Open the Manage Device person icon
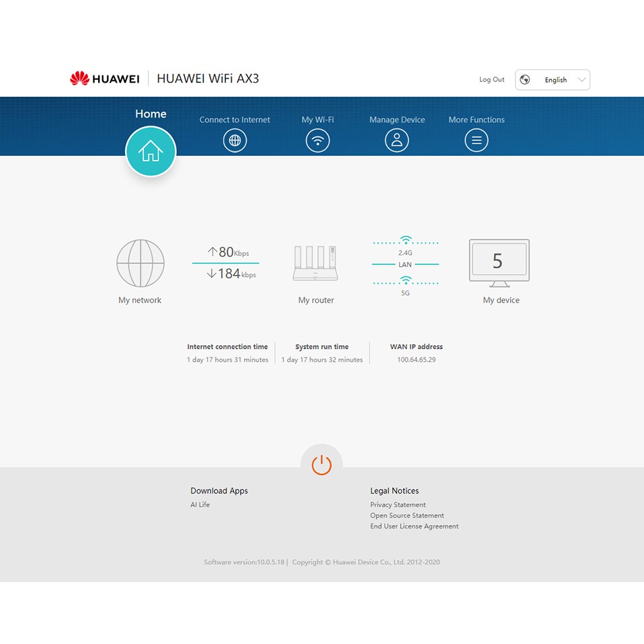 [397, 140]
